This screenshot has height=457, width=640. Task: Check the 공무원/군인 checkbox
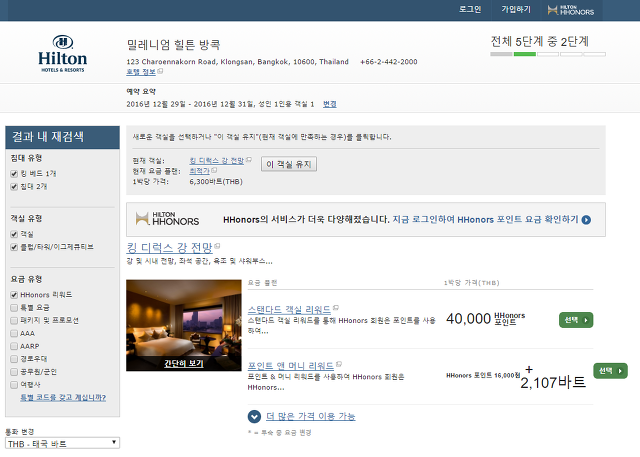coord(14,372)
